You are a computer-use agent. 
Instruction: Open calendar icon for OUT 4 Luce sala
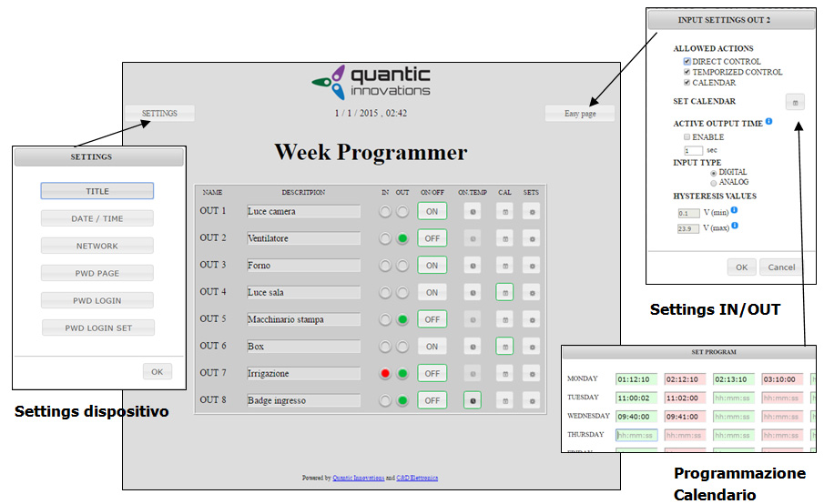[504, 292]
